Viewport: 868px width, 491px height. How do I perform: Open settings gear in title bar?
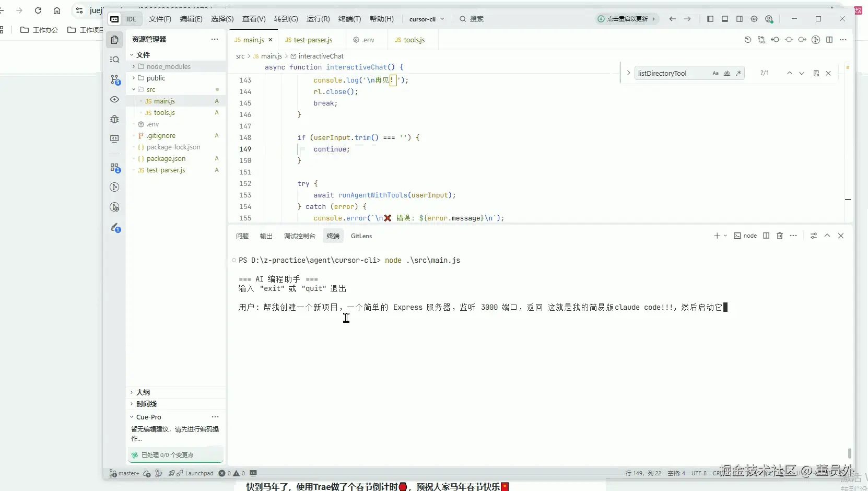[x=754, y=19]
